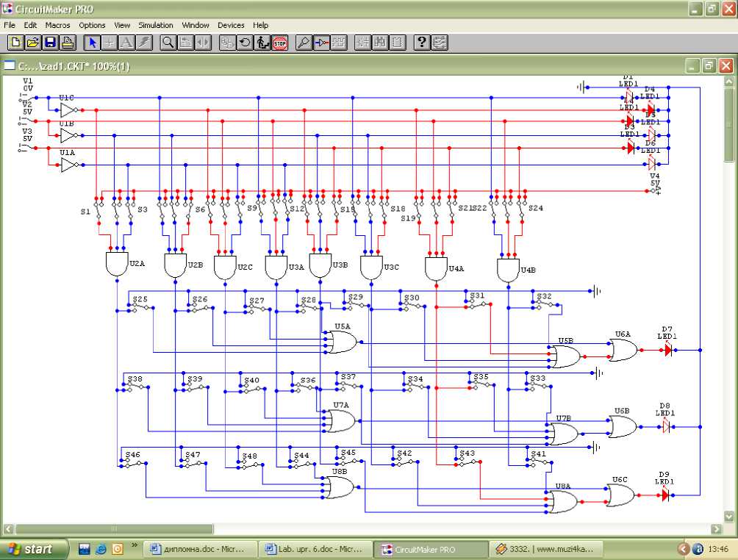
Task: Save circuit using the floppy disk icon
Action: [x=50, y=43]
